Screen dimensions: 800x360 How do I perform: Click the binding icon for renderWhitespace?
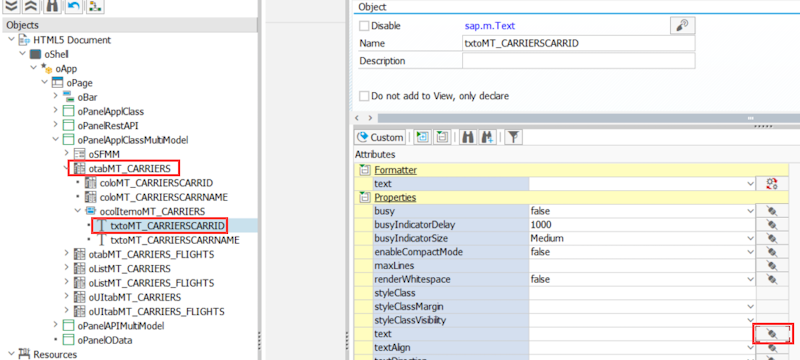click(772, 279)
